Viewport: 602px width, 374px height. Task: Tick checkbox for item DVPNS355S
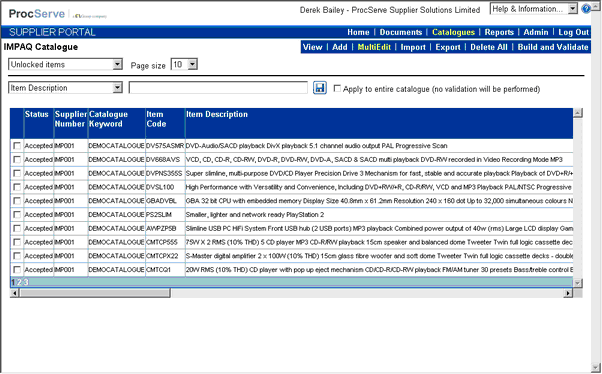pos(17,173)
